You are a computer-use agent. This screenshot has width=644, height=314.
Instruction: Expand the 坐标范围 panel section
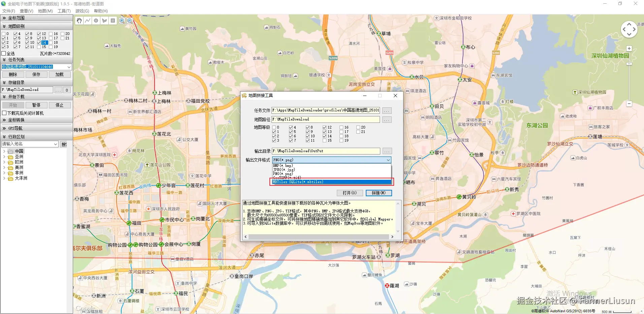pos(36,18)
